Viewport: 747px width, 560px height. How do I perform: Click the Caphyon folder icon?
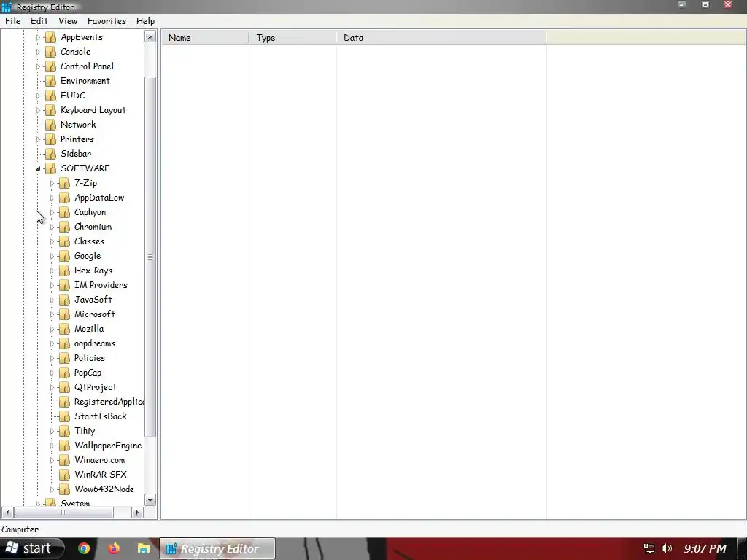pos(64,212)
